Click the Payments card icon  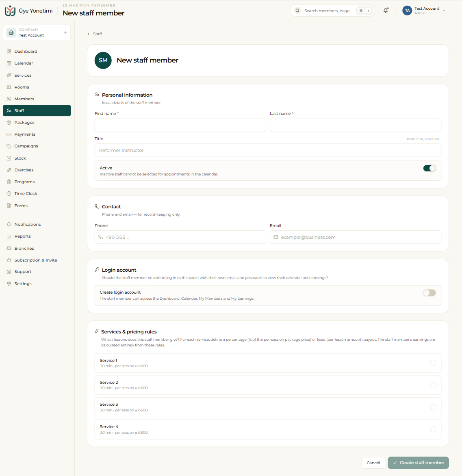9,134
